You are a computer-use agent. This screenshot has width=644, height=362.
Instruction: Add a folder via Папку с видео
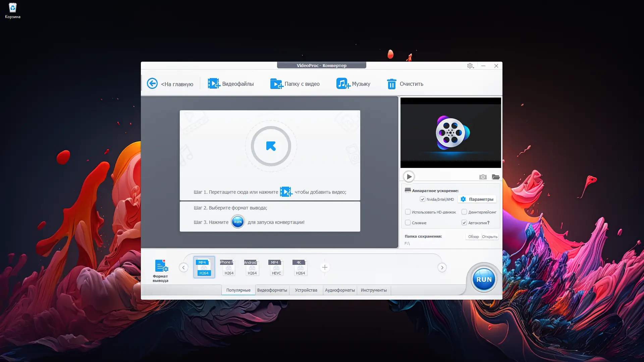[x=276, y=83]
